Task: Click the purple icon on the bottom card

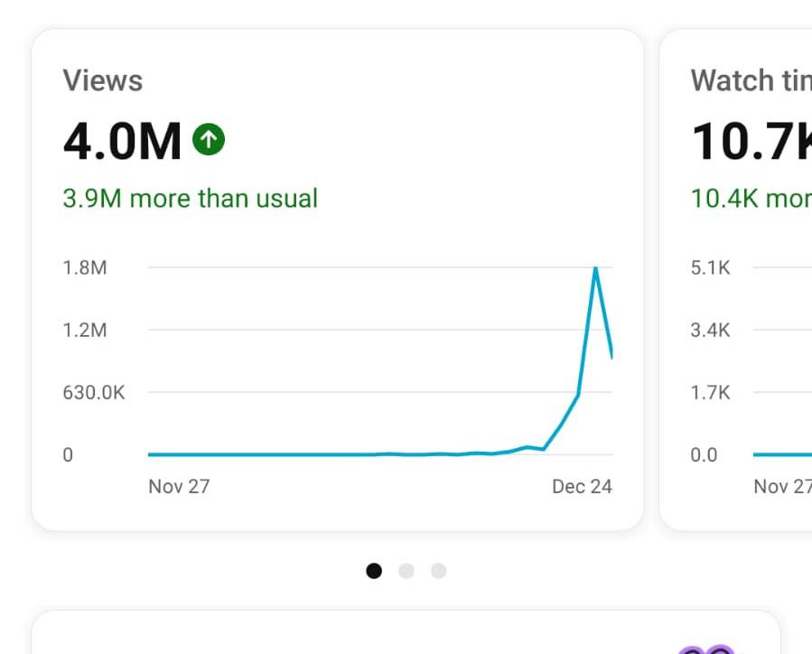Action: (x=705, y=648)
